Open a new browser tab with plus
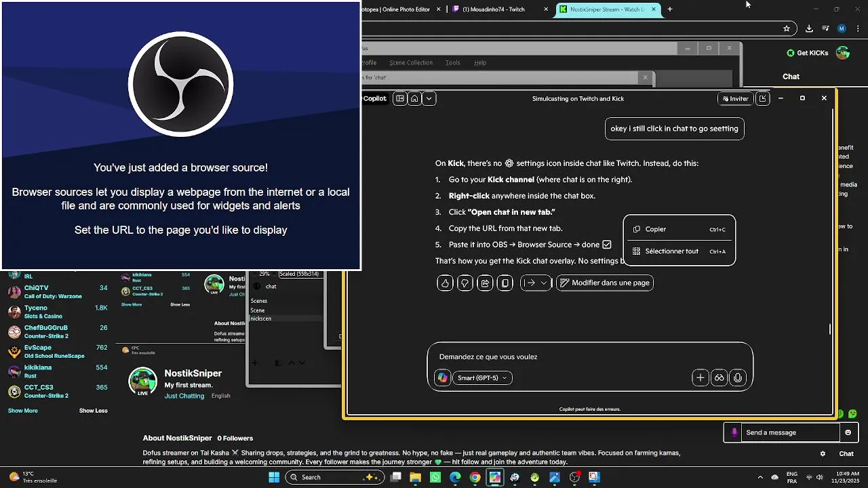The width and height of the screenshot is (868, 488). click(x=670, y=9)
